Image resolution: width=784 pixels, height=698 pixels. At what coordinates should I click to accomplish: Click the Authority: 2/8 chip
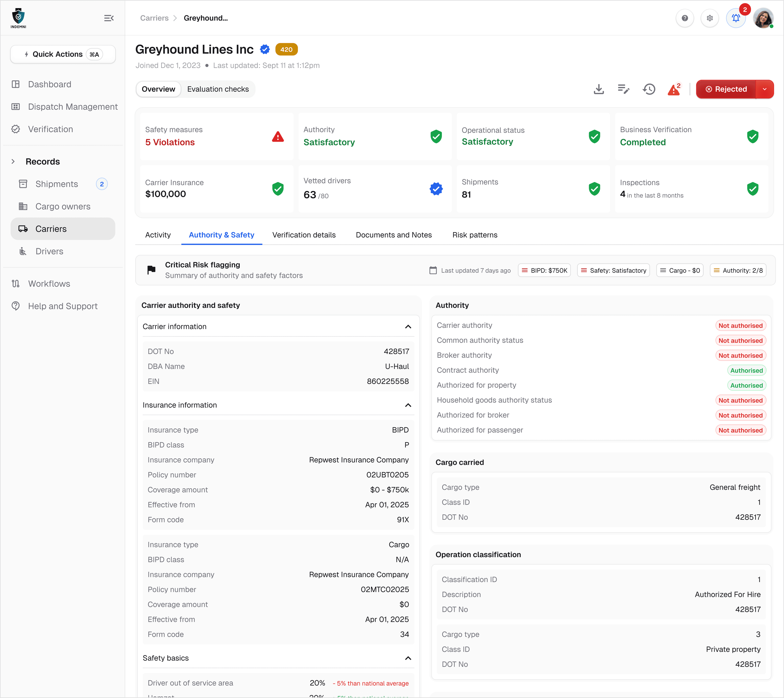point(738,270)
